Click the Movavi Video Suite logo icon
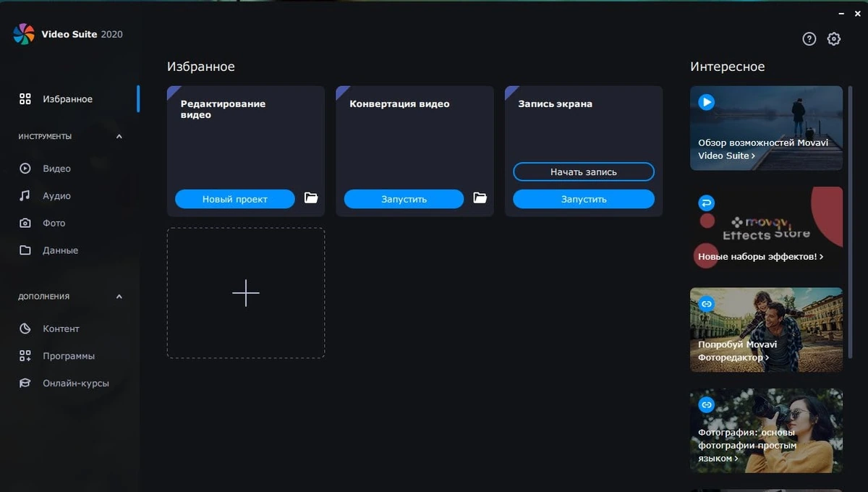The height and width of the screenshot is (492, 868). pos(24,34)
